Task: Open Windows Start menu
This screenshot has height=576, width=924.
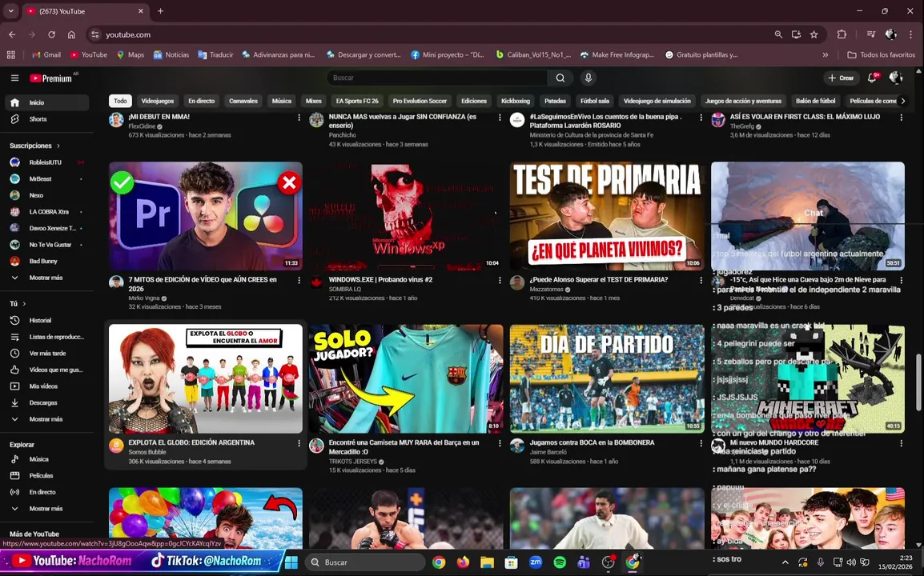Action: tap(291, 562)
